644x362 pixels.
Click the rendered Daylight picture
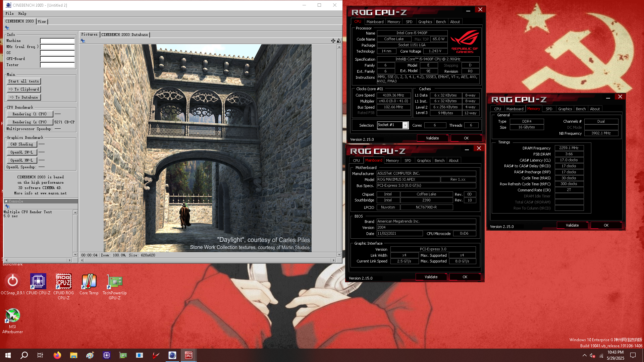coord(207,148)
